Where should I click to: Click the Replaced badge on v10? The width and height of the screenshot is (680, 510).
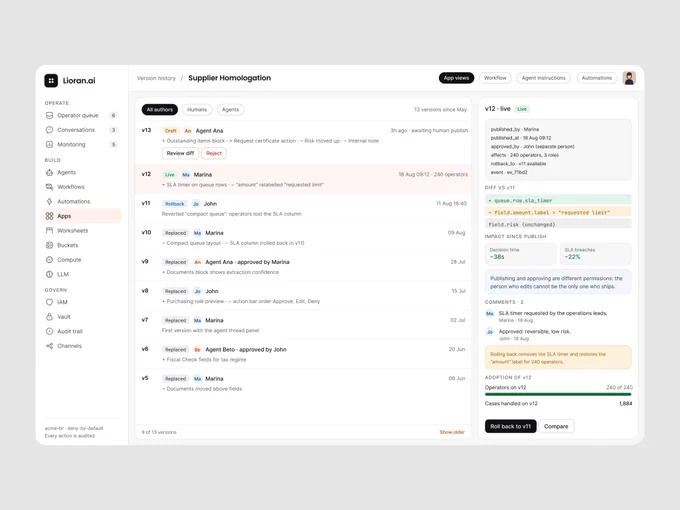(x=175, y=233)
